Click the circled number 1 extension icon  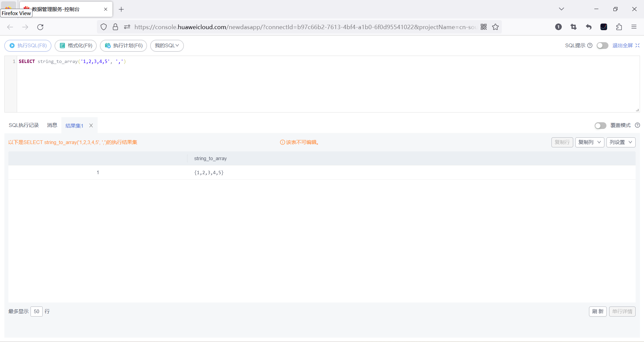tap(558, 27)
